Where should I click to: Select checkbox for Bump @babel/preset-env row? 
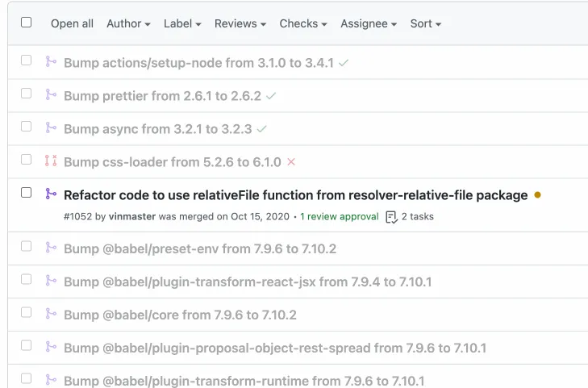[26, 247]
